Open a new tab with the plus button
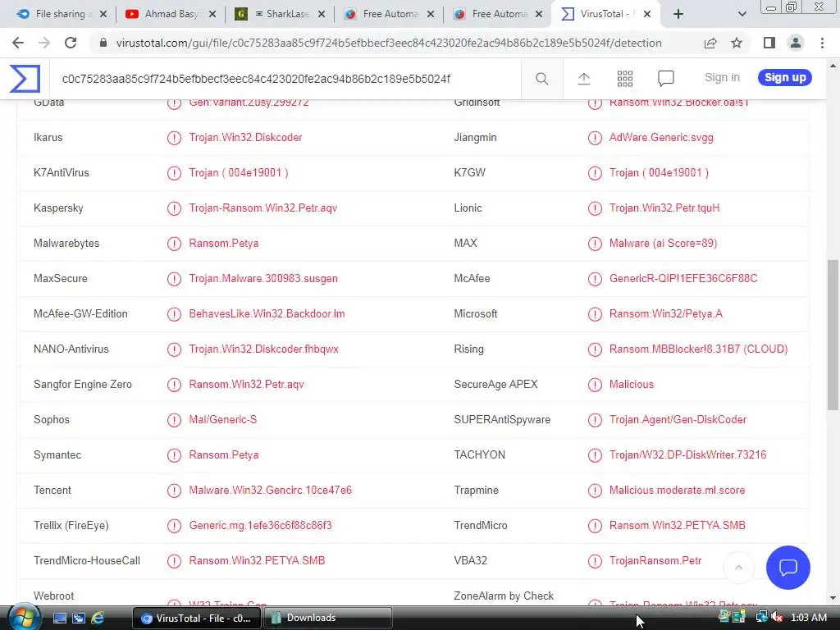Image resolution: width=840 pixels, height=630 pixels. pyautogui.click(x=678, y=14)
